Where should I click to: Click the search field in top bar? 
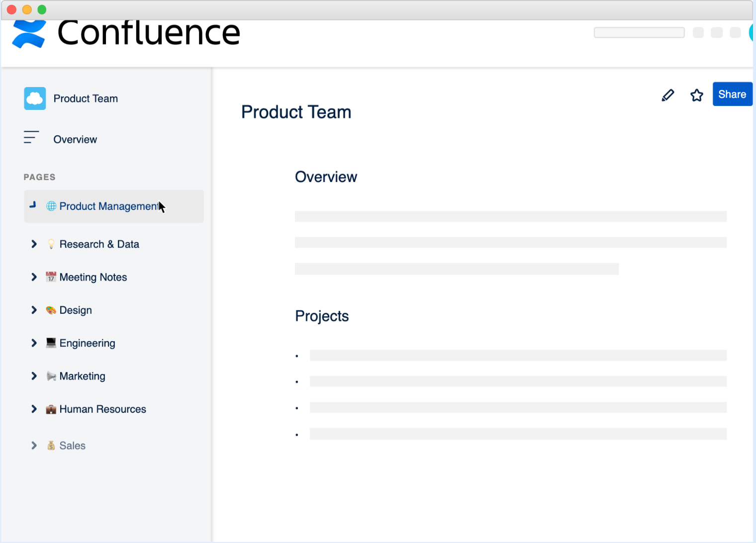point(639,33)
